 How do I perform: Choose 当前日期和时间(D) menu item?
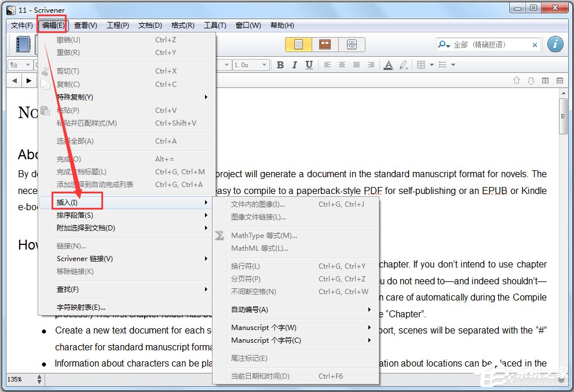click(296, 376)
